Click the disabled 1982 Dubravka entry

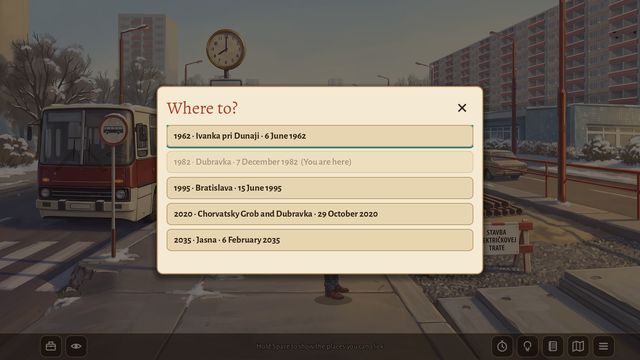pos(320,162)
